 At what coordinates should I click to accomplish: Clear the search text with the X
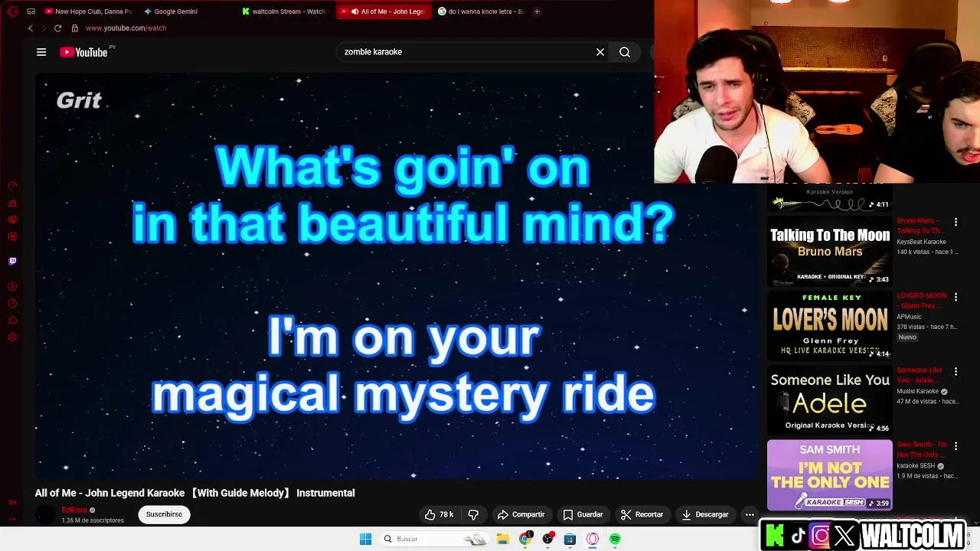coord(600,52)
